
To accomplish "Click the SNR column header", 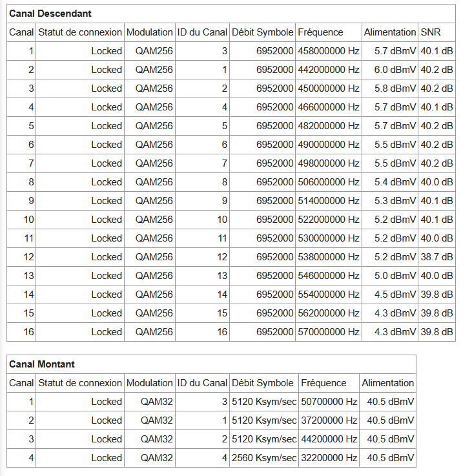I will click(x=431, y=32).
